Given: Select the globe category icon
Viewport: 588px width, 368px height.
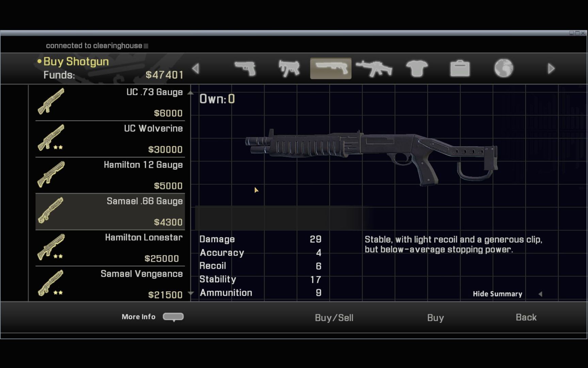Looking at the screenshot, I should (x=504, y=68).
